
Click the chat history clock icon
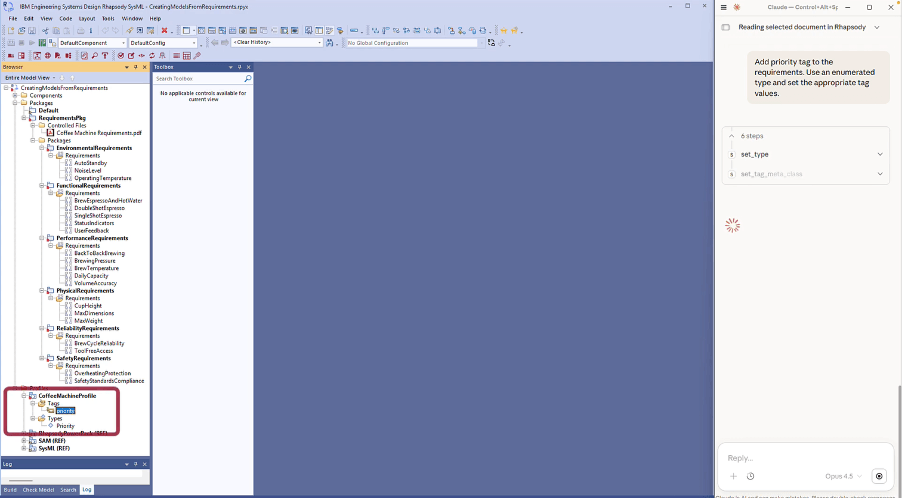(750, 476)
